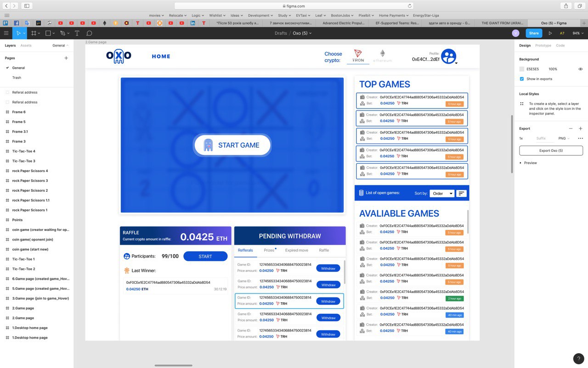This screenshot has width=588, height=368.
Task: Click the missing fonts A? indicator
Action: pos(562,33)
